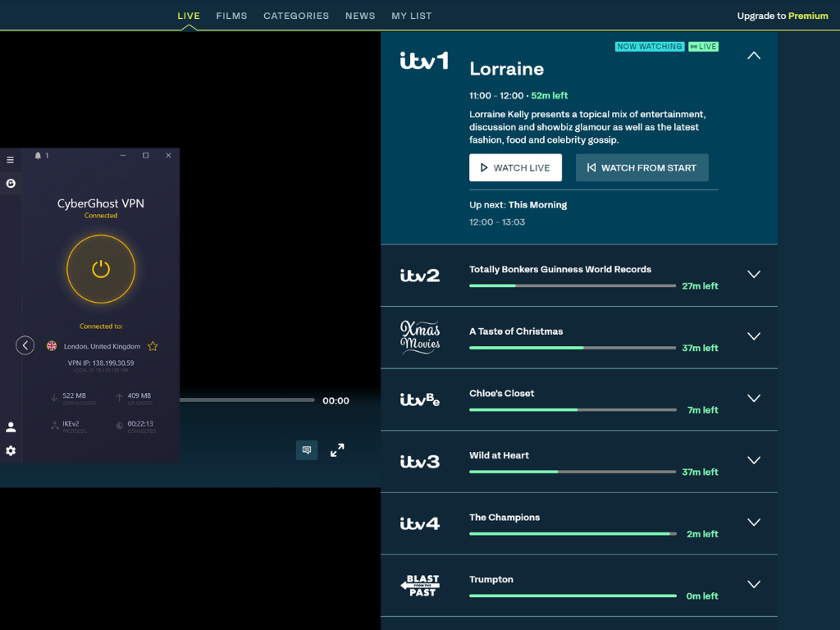Click the Upgrade to Premium link
The image size is (840, 630).
pyautogui.click(x=783, y=15)
